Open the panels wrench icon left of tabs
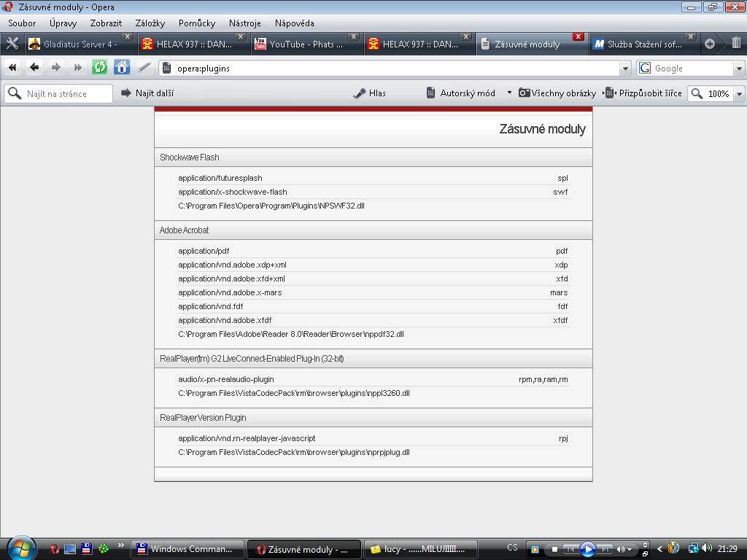This screenshot has width=747, height=560. (12, 44)
